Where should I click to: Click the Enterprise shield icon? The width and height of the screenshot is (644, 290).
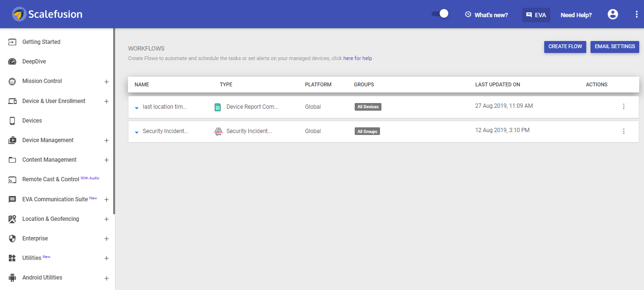pos(12,238)
